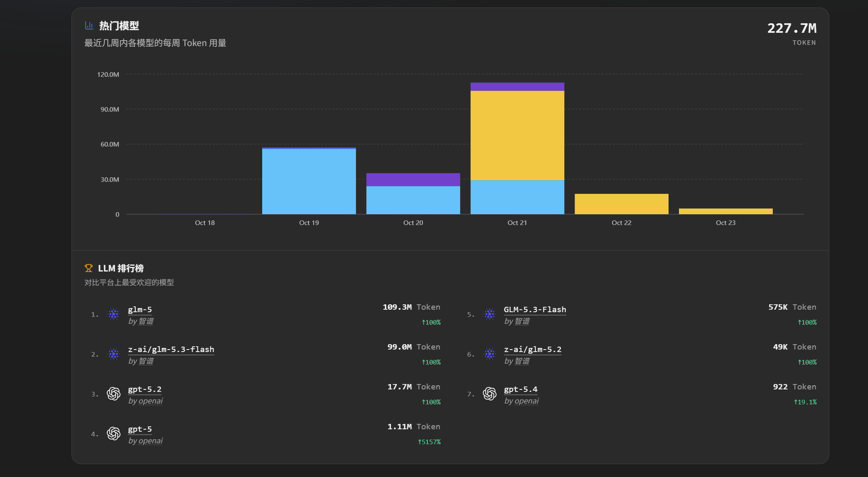Click the 49K Token value
This screenshot has height=477, width=868.
[x=794, y=347]
